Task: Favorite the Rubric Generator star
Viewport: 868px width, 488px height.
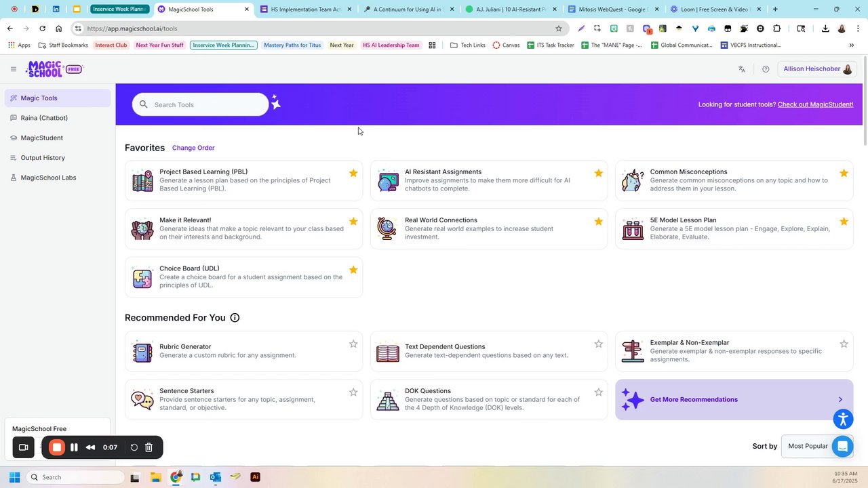Action: coord(353,344)
